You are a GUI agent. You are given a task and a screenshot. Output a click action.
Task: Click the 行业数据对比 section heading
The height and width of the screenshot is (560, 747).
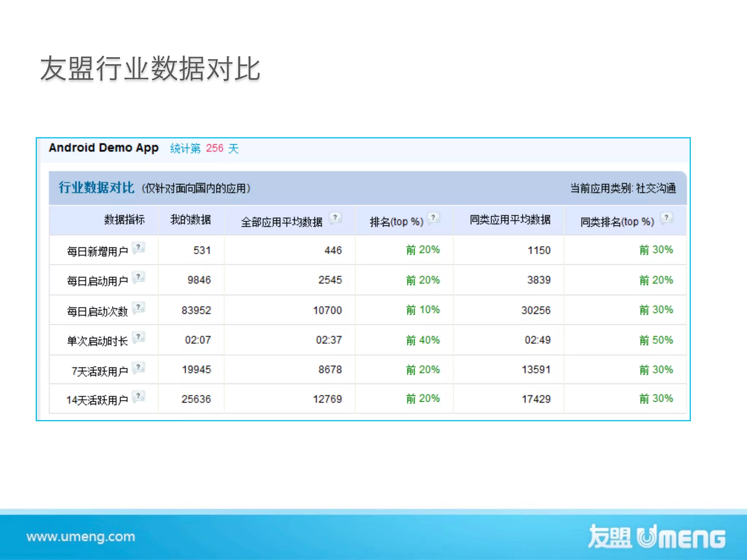(96, 187)
